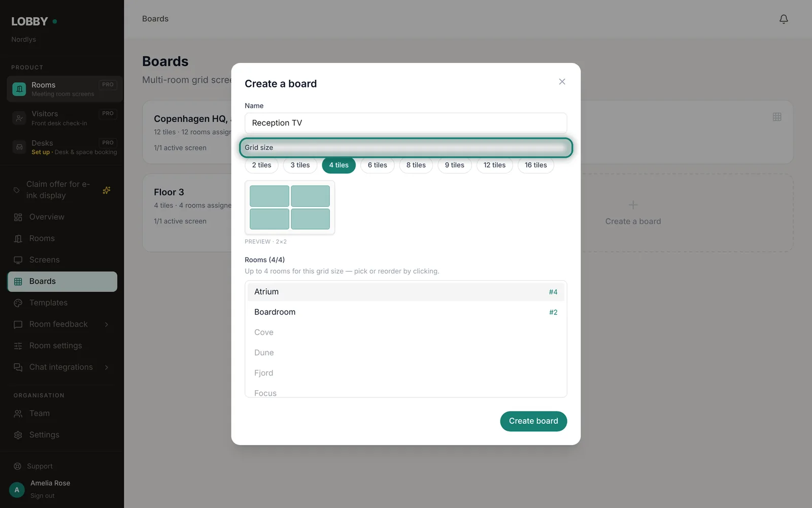The width and height of the screenshot is (812, 508).
Task: Click the Visitors front desk icon
Action: [19, 118]
